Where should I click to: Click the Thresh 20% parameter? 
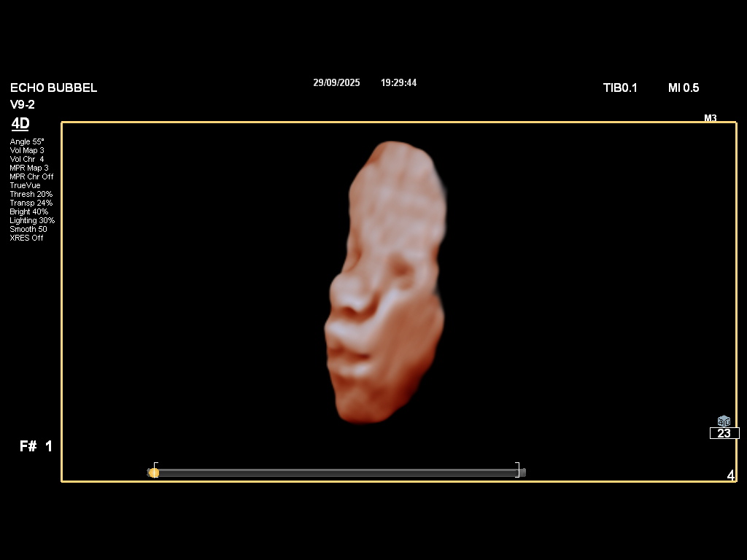(31, 194)
